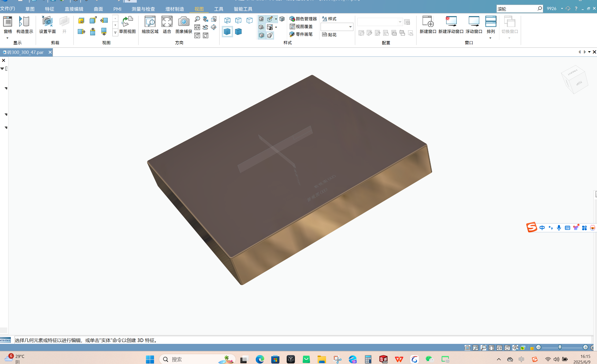Click the cube with four arrows icon in 方向 group
Screen dimensions: 597x364
214,27
